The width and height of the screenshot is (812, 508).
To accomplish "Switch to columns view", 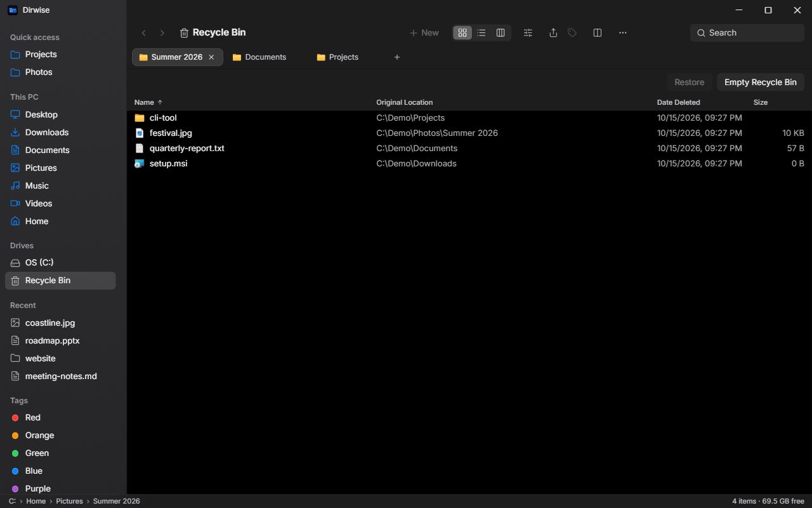I will pos(501,33).
